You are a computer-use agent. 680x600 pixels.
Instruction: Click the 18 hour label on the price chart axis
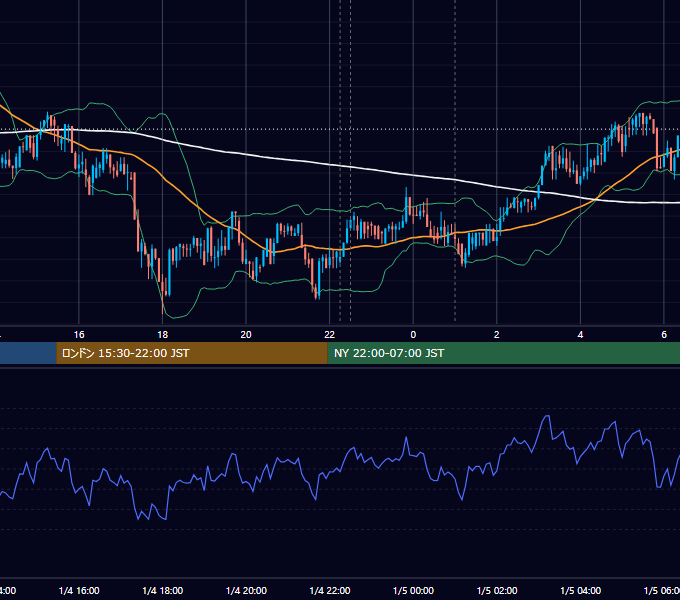click(163, 335)
